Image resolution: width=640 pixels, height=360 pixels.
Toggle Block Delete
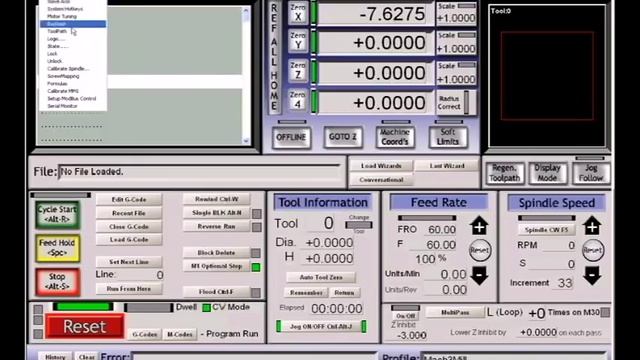coord(216,253)
